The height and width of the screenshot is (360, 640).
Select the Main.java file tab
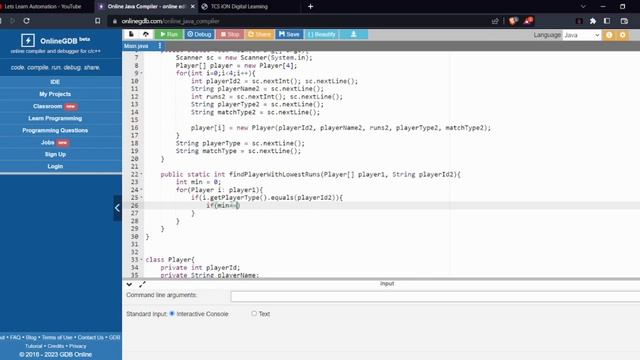pyautogui.click(x=136, y=46)
